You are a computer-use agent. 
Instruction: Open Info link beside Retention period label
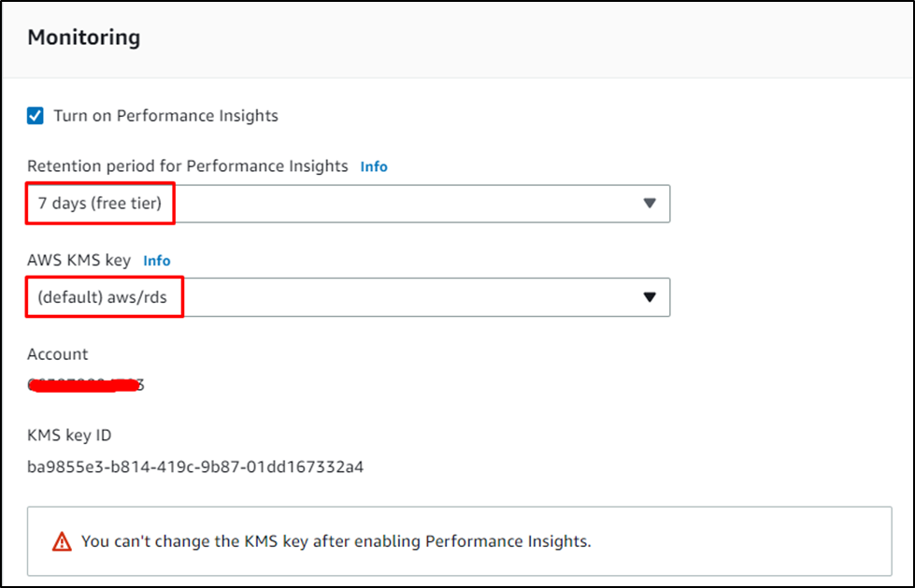coord(374,167)
